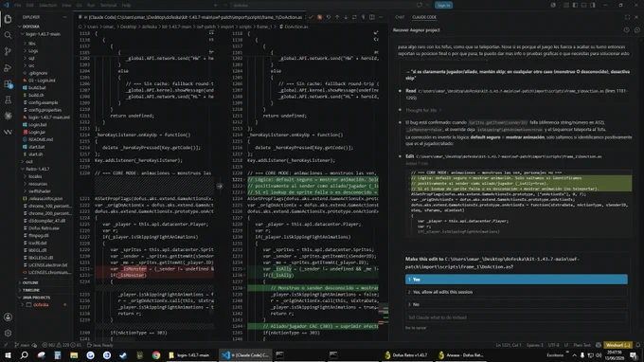This screenshot has width=644, height=362.
Task: Open the Windows Start menu
Action: [x=8, y=355]
